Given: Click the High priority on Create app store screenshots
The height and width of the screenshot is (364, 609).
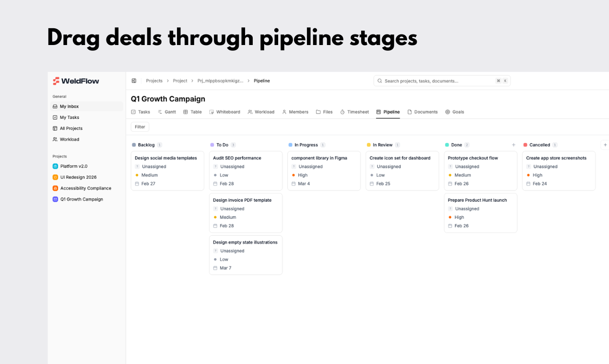Looking at the screenshot, I should [537, 175].
